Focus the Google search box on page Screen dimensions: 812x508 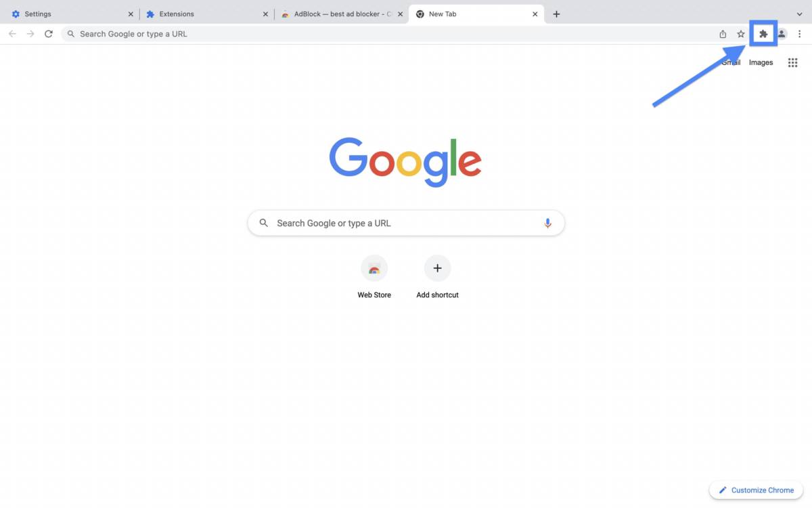pyautogui.click(x=406, y=223)
